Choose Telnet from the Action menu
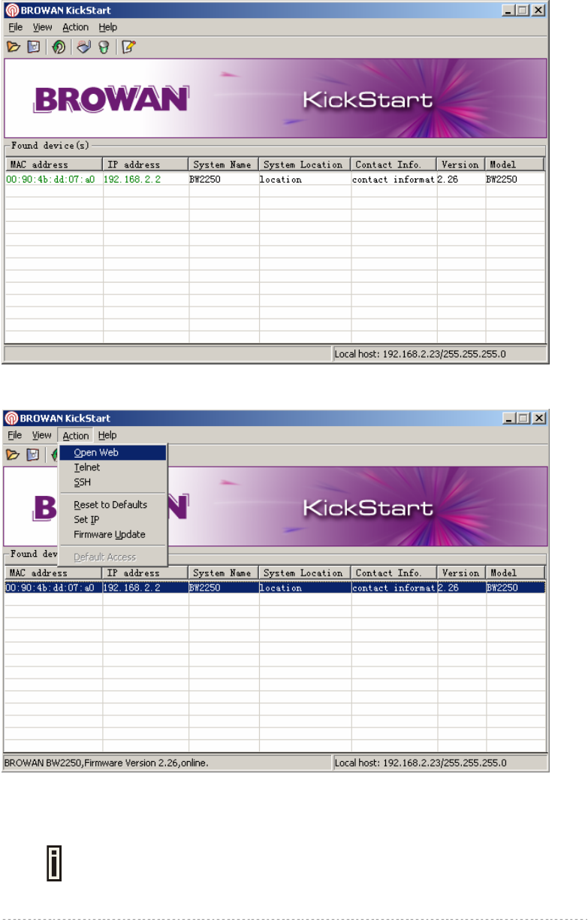 (x=113, y=467)
